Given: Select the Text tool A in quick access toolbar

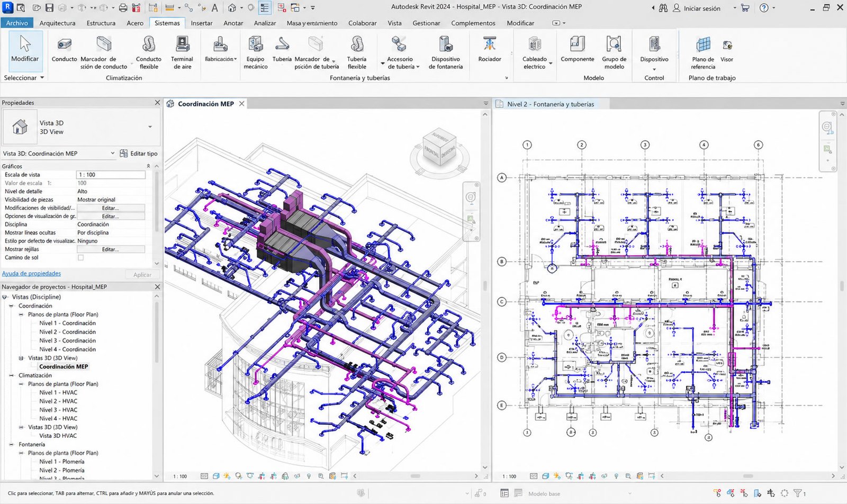Looking at the screenshot, I should (x=214, y=8).
